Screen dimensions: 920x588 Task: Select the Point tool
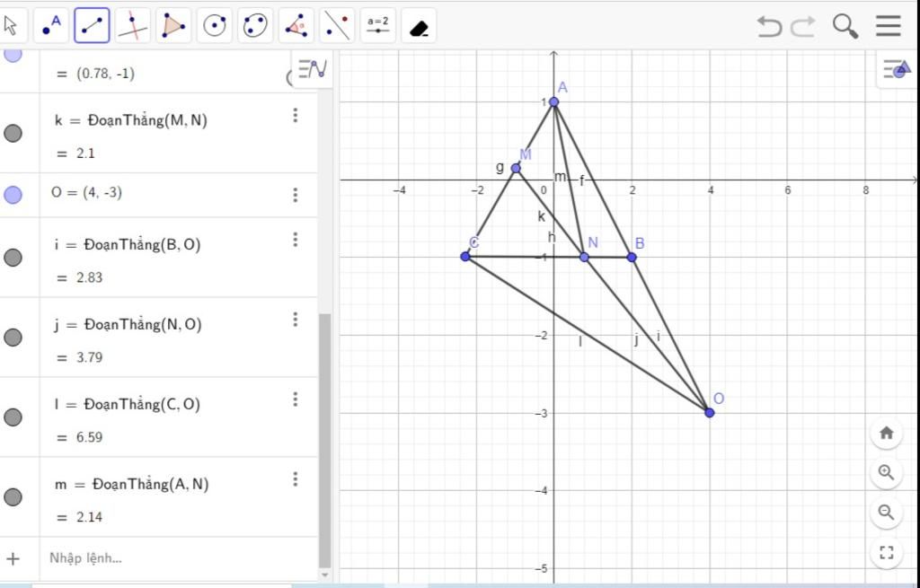point(51,26)
